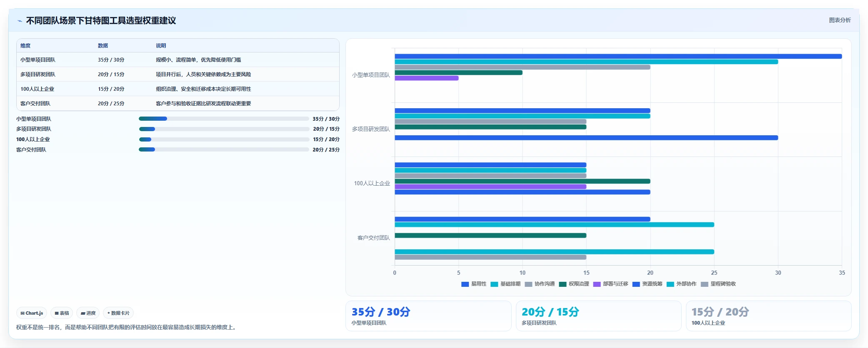This screenshot has width=868, height=348.
Task: Click the 客户交付团队 progress bar
Action: [x=224, y=149]
